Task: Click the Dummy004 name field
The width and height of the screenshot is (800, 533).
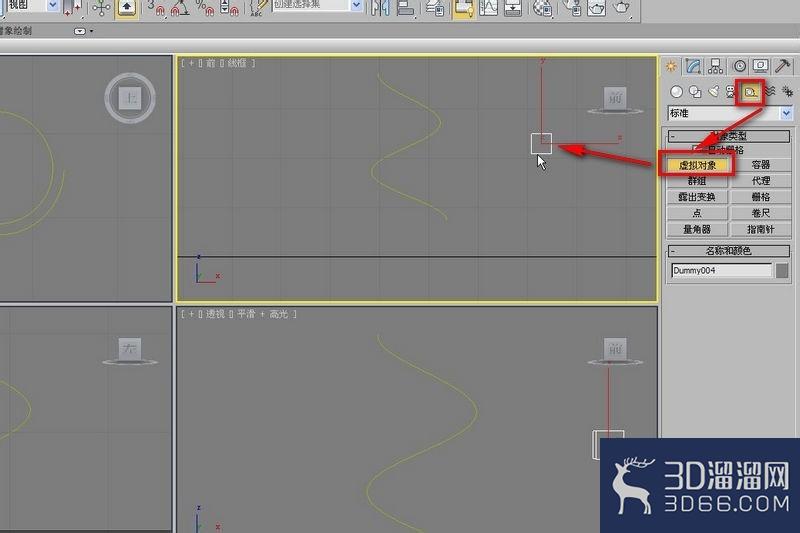Action: pyautogui.click(x=721, y=270)
